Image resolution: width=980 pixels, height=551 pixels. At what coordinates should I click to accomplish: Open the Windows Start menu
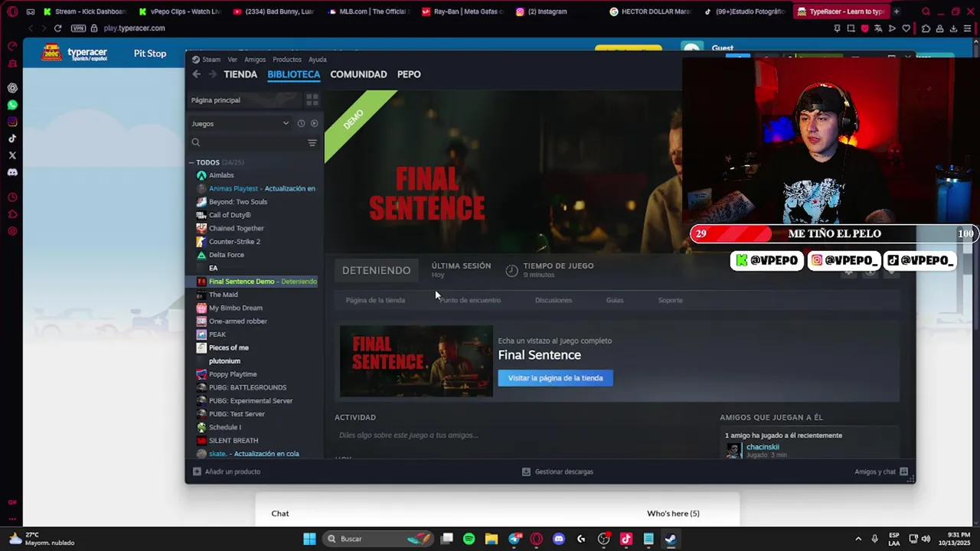[x=309, y=539]
